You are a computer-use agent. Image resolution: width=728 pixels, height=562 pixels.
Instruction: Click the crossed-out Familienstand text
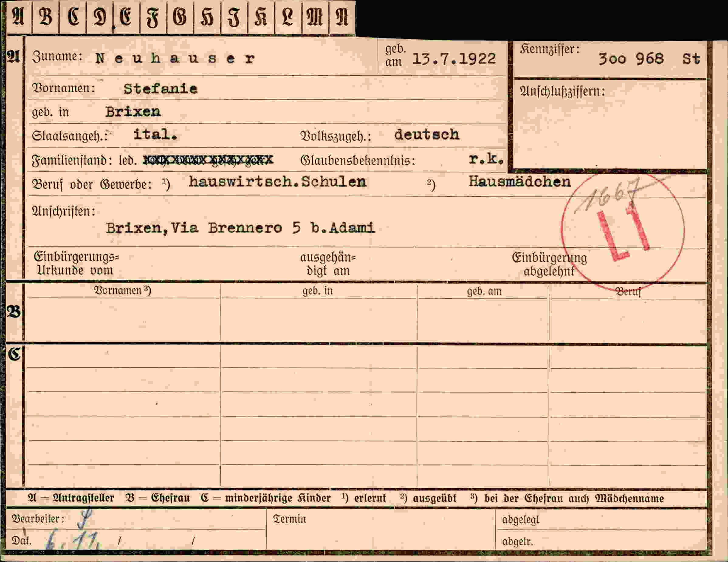(x=208, y=160)
